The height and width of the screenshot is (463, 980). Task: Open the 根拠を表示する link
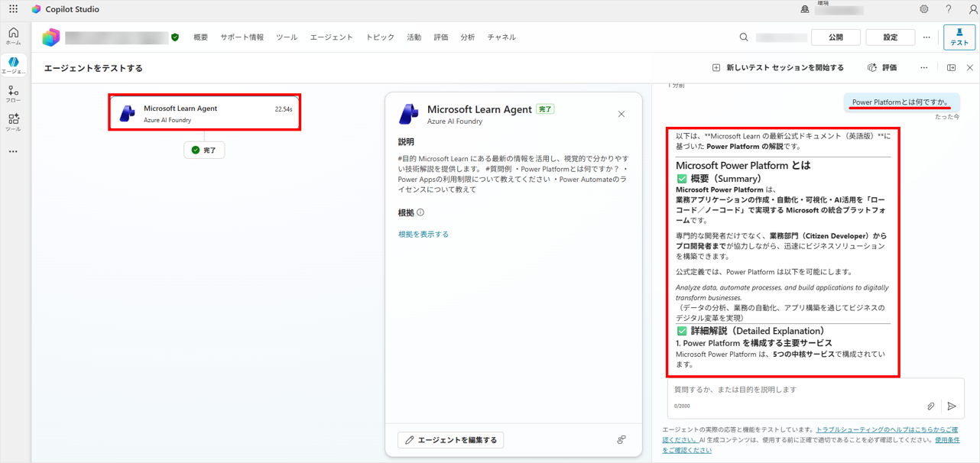tap(423, 235)
